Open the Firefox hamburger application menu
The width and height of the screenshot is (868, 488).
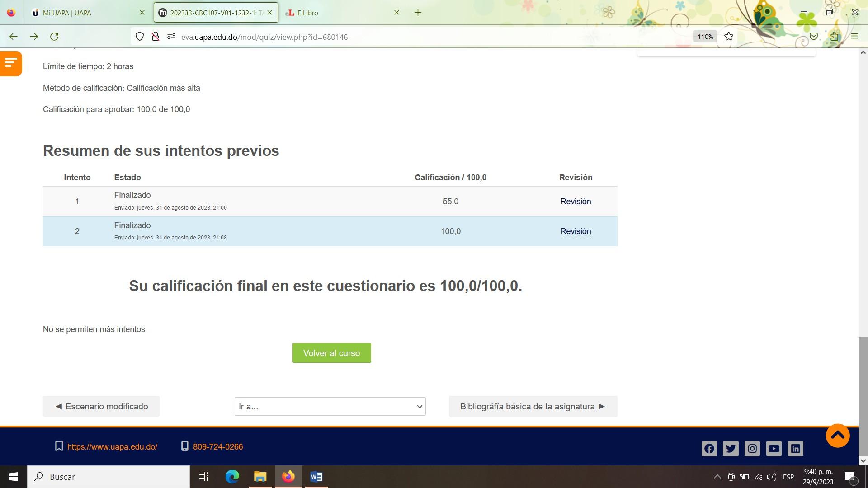854,37
